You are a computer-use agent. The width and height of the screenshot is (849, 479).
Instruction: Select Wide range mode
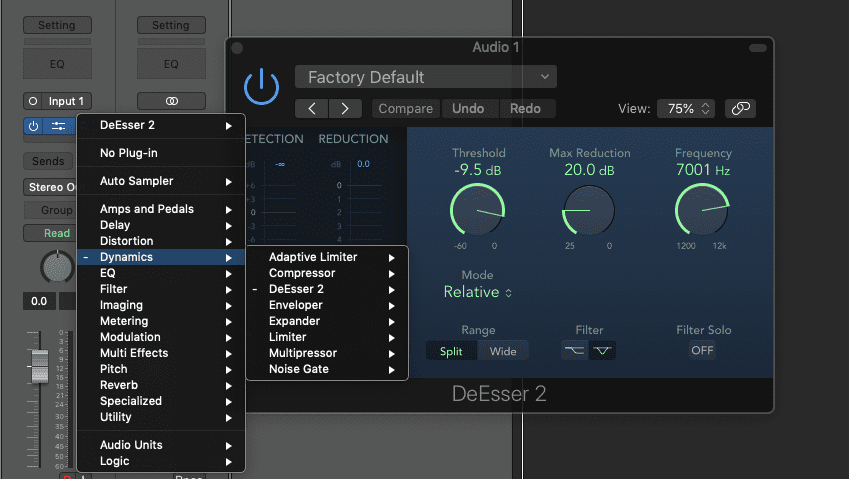point(503,351)
